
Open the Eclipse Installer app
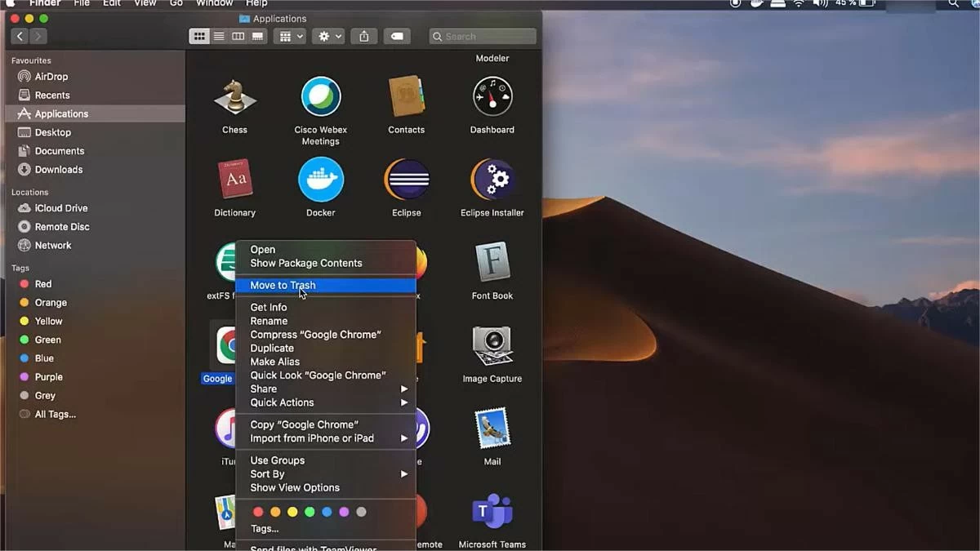[x=492, y=180]
